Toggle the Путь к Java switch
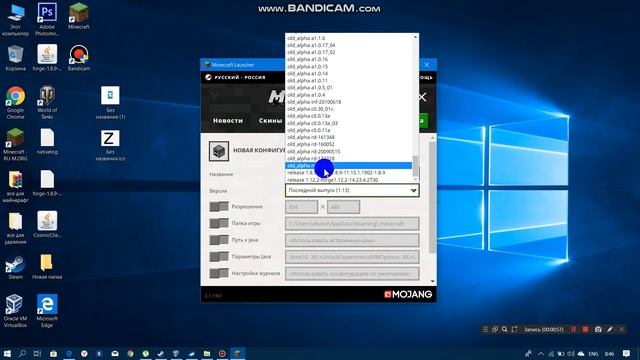The width and height of the screenshot is (640, 360). pyautogui.click(x=219, y=240)
